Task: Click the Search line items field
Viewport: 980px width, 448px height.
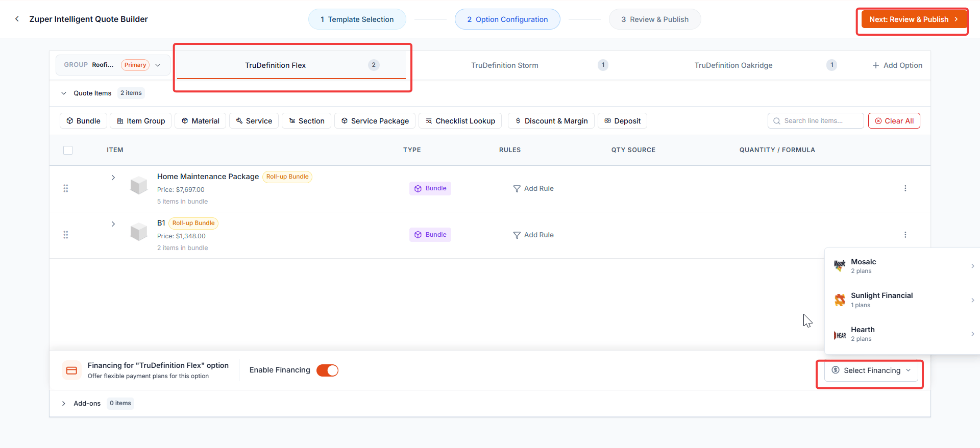Action: click(816, 121)
